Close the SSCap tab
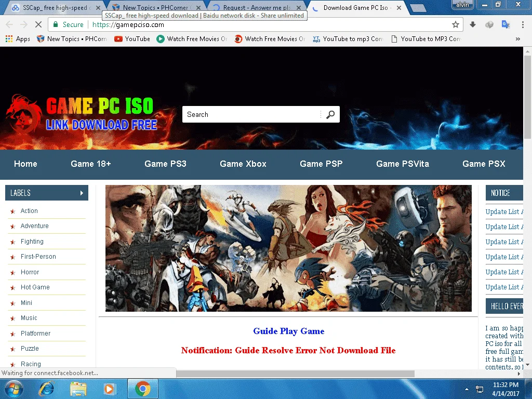This screenshot has width=532, height=399. pyautogui.click(x=98, y=7)
